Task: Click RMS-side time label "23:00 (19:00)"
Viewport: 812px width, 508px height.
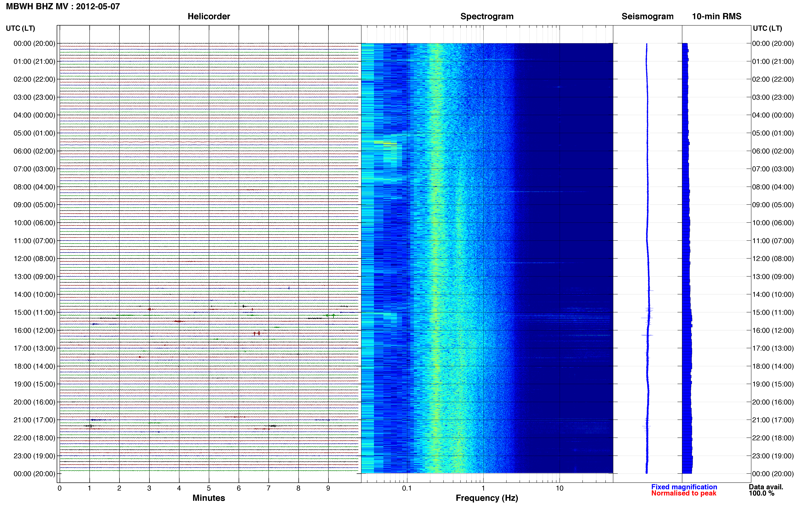Action: point(773,456)
